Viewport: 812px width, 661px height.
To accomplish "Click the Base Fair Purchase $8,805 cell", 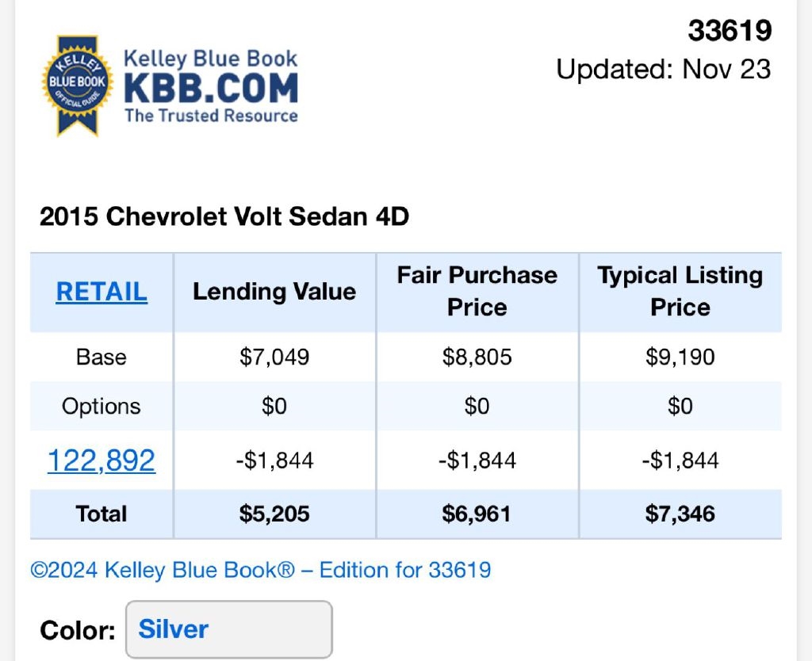I will 477,357.
